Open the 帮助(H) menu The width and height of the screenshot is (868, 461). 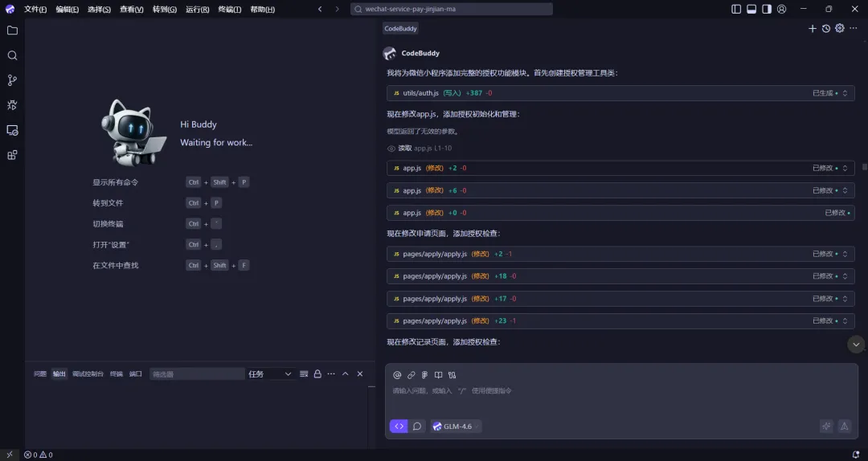(262, 10)
